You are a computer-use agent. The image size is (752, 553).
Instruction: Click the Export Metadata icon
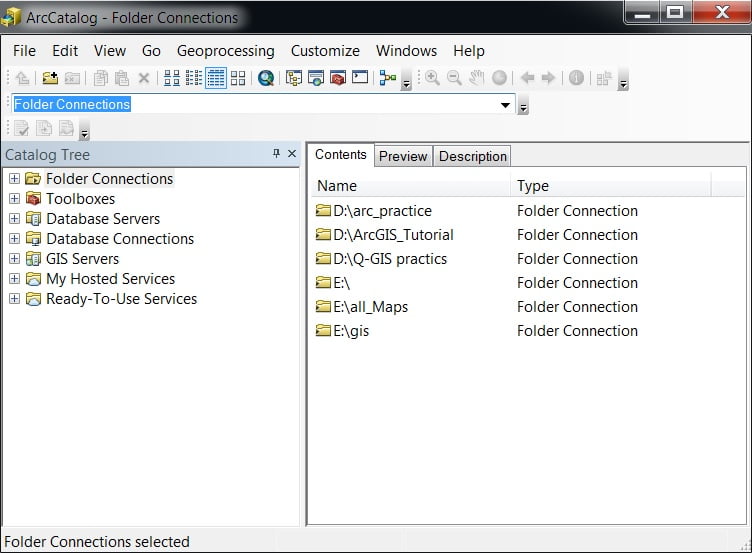[66, 128]
